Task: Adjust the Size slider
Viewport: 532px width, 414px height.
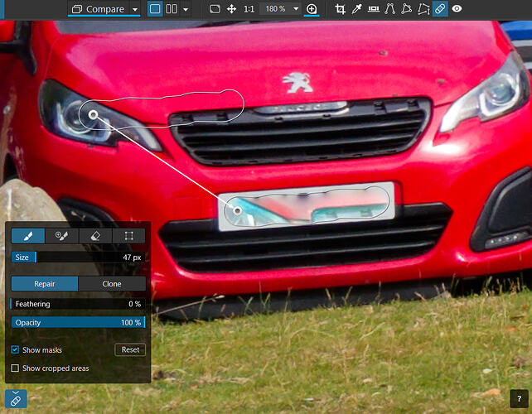Action: point(79,257)
